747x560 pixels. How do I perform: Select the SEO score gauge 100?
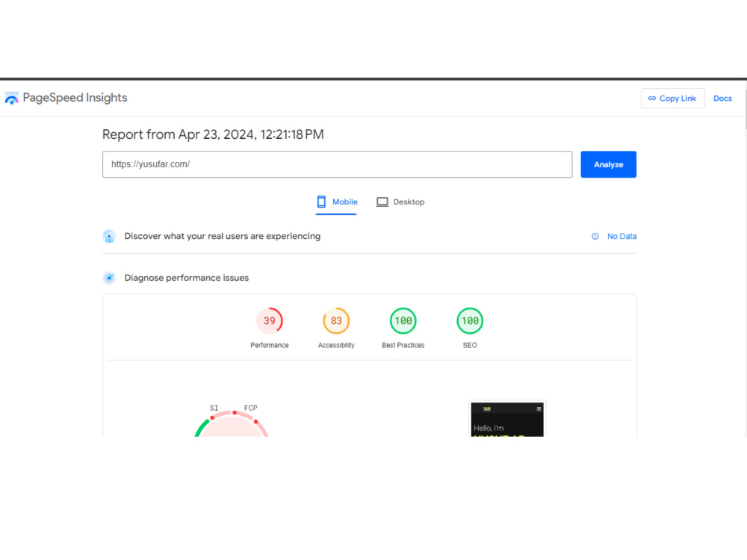coord(470,321)
